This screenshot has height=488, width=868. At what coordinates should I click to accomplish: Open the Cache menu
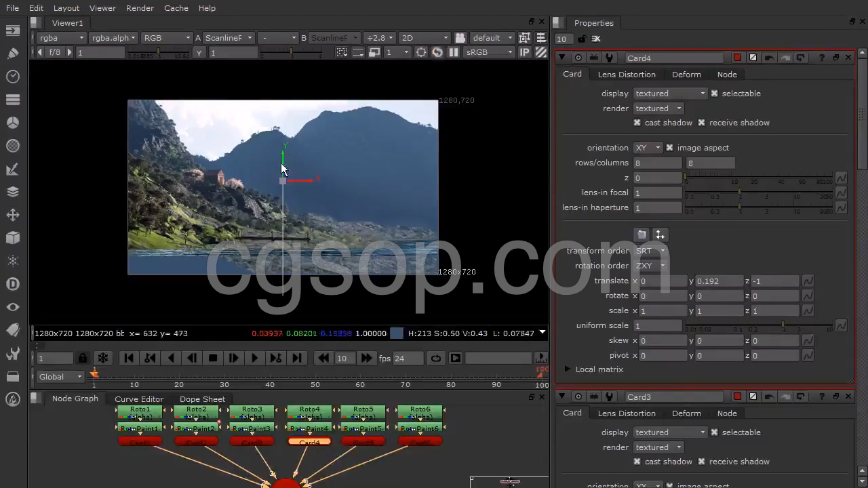pyautogui.click(x=176, y=8)
